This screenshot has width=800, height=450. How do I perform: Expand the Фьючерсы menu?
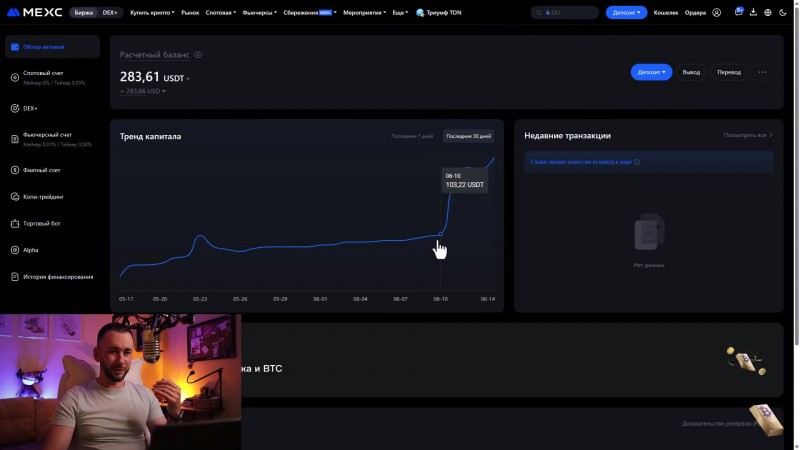coord(260,12)
